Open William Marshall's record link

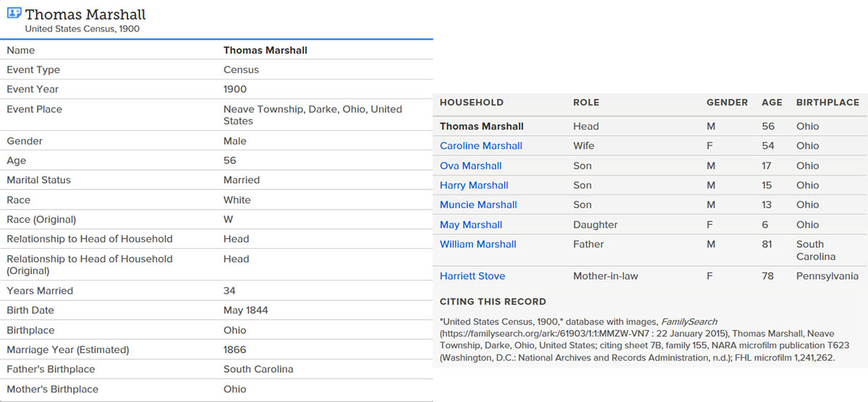[x=478, y=244]
